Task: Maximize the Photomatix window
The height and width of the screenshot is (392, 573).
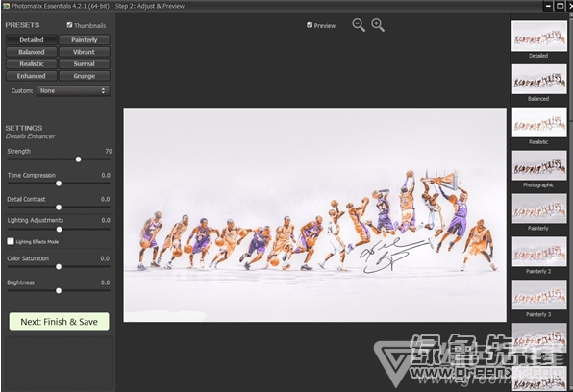Action: [560, 6]
